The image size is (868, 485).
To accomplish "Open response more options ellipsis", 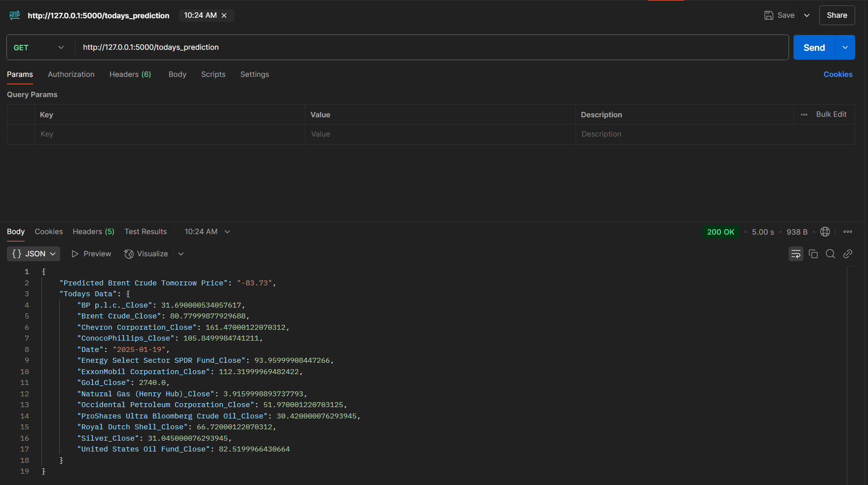I will 848,232.
